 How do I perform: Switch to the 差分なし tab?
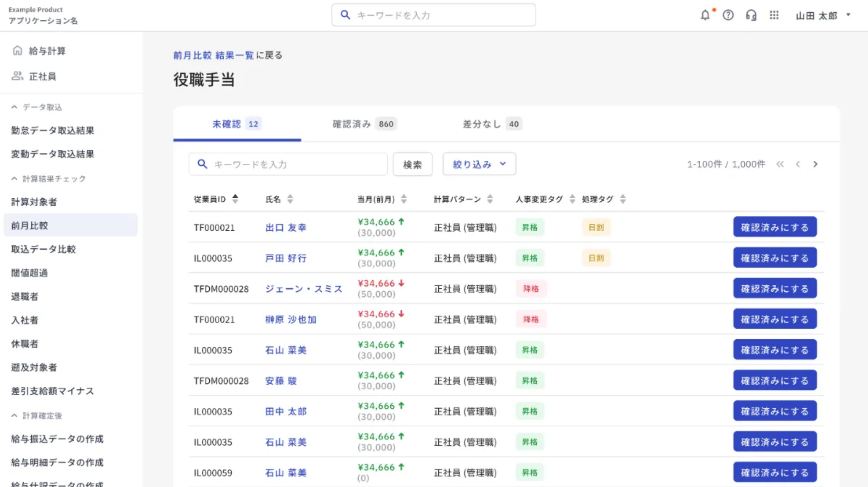coord(491,124)
